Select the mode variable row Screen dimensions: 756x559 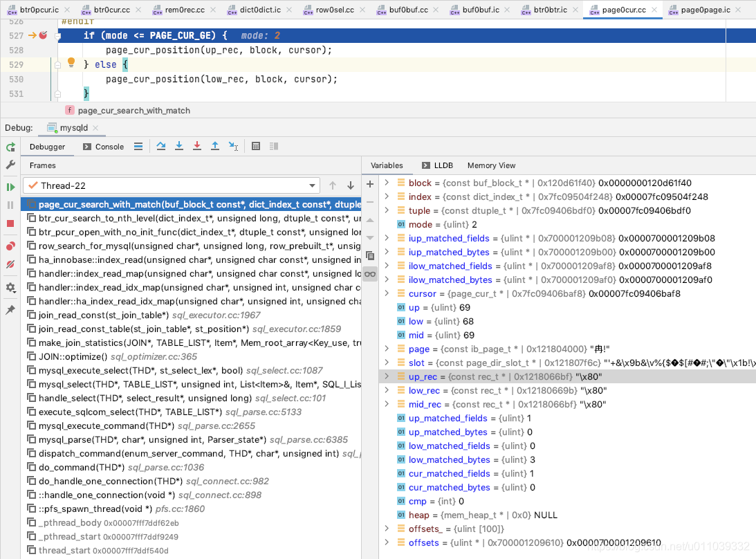(567, 224)
